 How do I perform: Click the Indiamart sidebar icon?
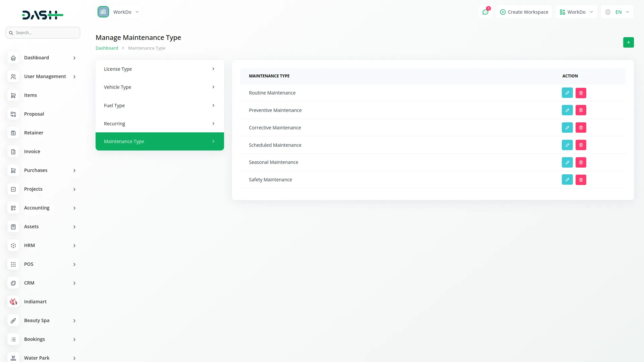[x=13, y=302]
